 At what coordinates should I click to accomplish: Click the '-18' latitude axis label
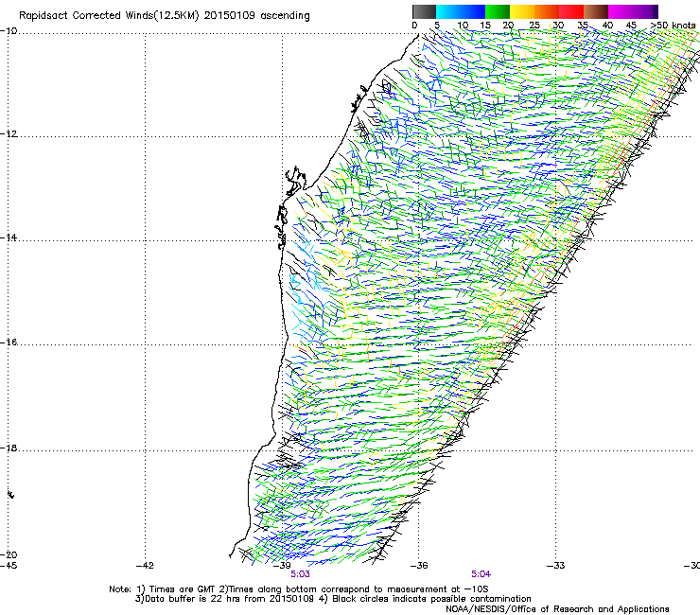pyautogui.click(x=9, y=448)
